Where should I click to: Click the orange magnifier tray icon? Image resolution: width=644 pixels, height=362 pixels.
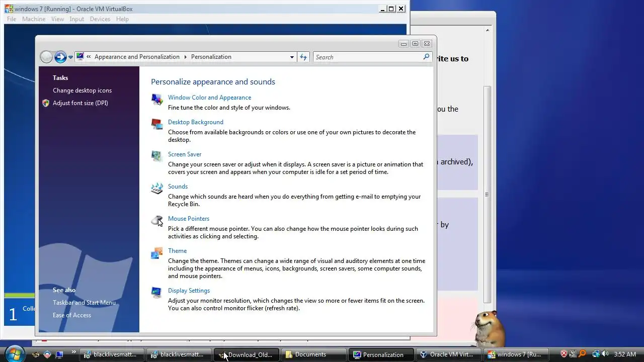(582, 354)
